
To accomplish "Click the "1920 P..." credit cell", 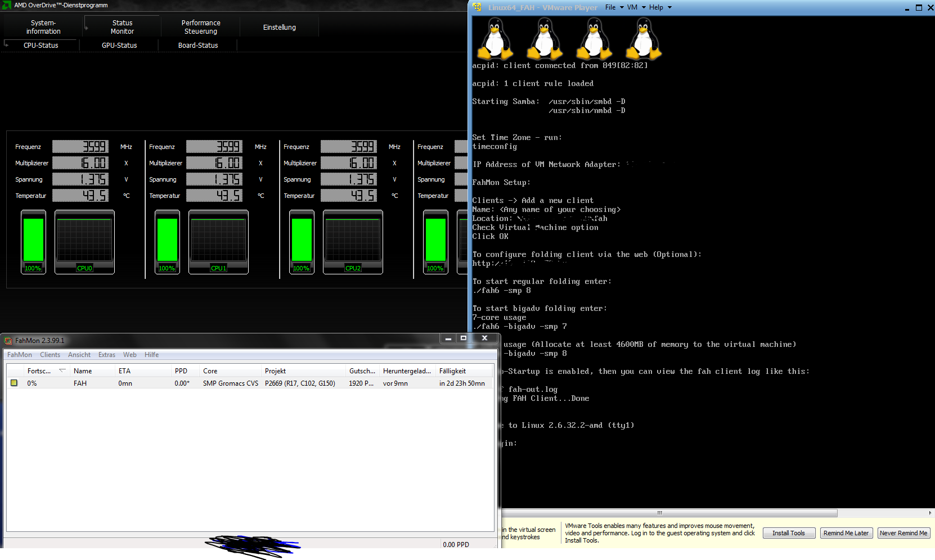I will (361, 383).
